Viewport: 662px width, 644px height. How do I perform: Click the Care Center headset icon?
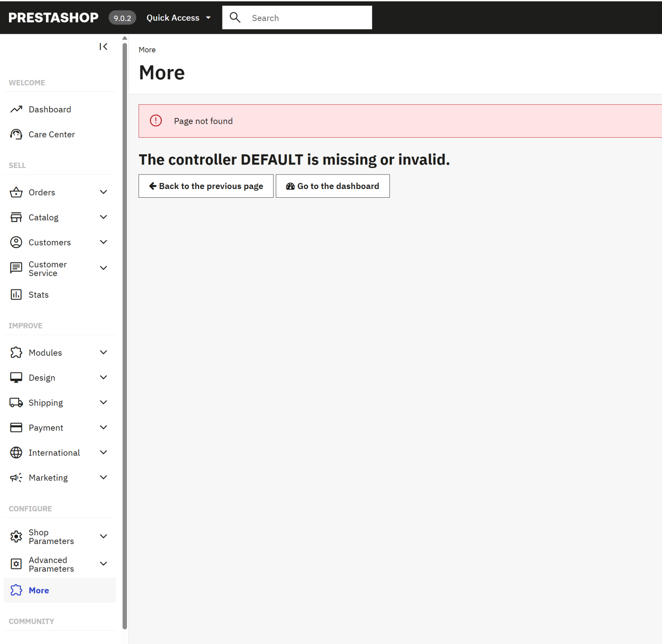16,134
